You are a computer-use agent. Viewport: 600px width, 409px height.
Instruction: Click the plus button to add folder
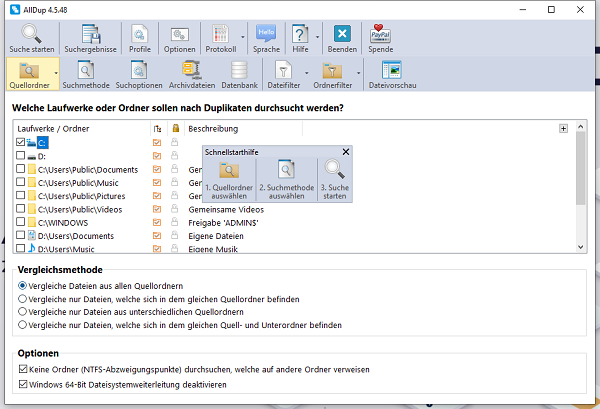click(563, 129)
